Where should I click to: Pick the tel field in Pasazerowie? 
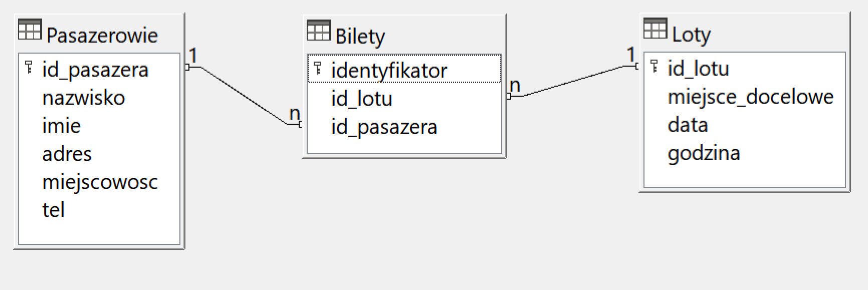click(x=54, y=210)
